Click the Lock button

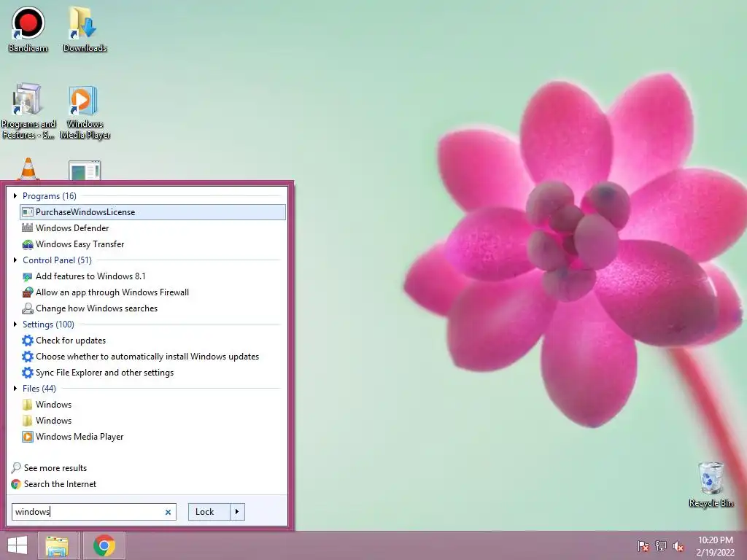[209, 512]
